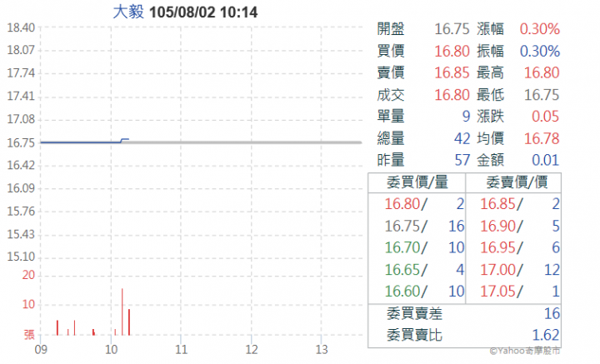Click the 昨量 label
Viewport: 600px width, 364px height.
[391, 159]
